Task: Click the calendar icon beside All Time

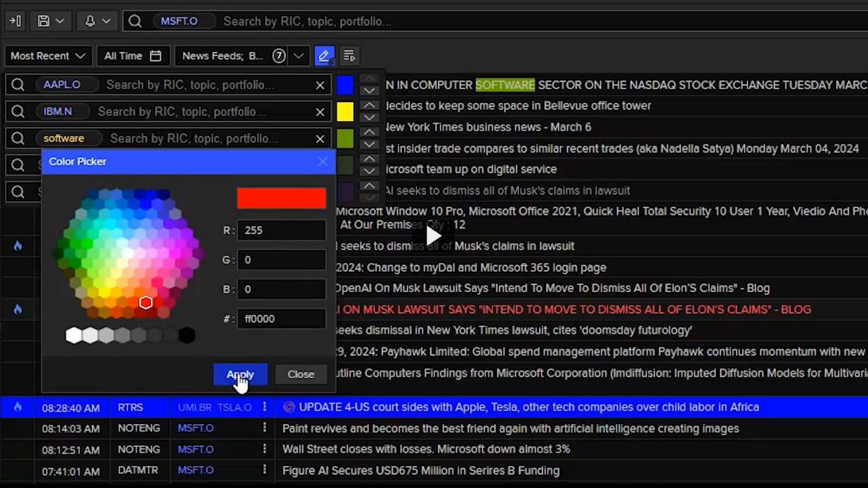Action: pyautogui.click(x=156, y=56)
